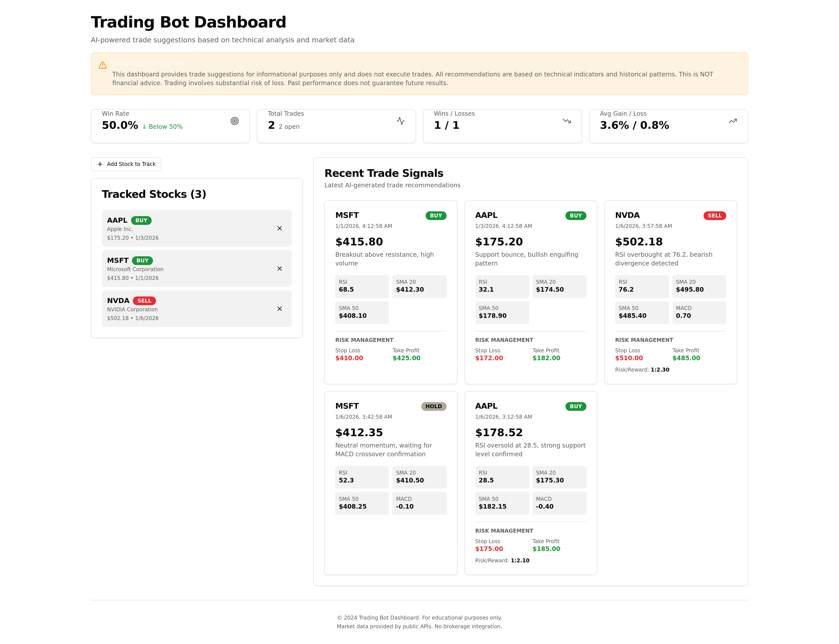Screen dimensions: 839x644
Task: Click the SELL badge on NVDA signal card
Action: point(714,216)
